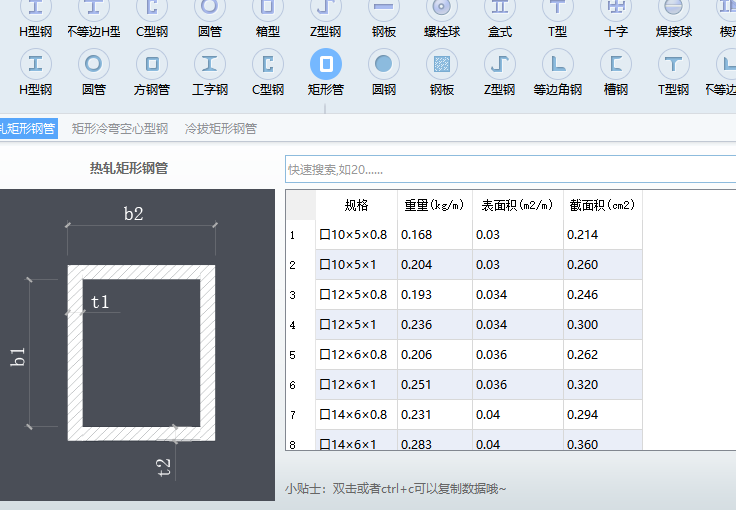Click weight value 0.193
736x510 pixels.
point(435,295)
